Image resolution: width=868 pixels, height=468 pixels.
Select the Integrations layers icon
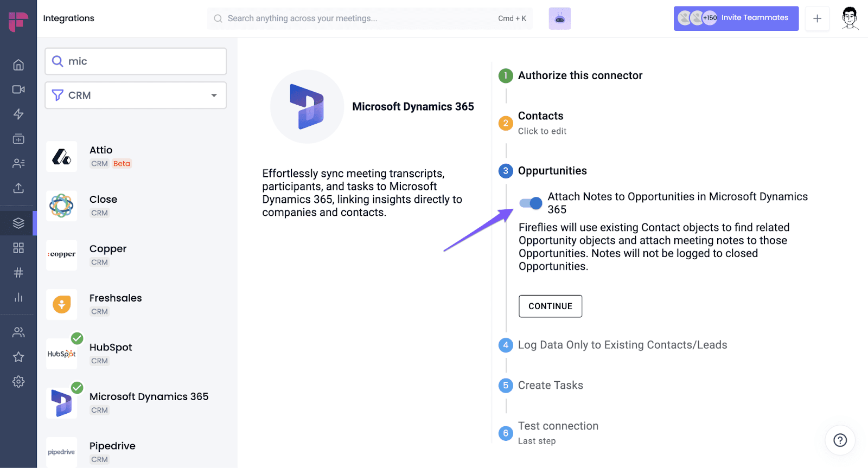click(18, 223)
